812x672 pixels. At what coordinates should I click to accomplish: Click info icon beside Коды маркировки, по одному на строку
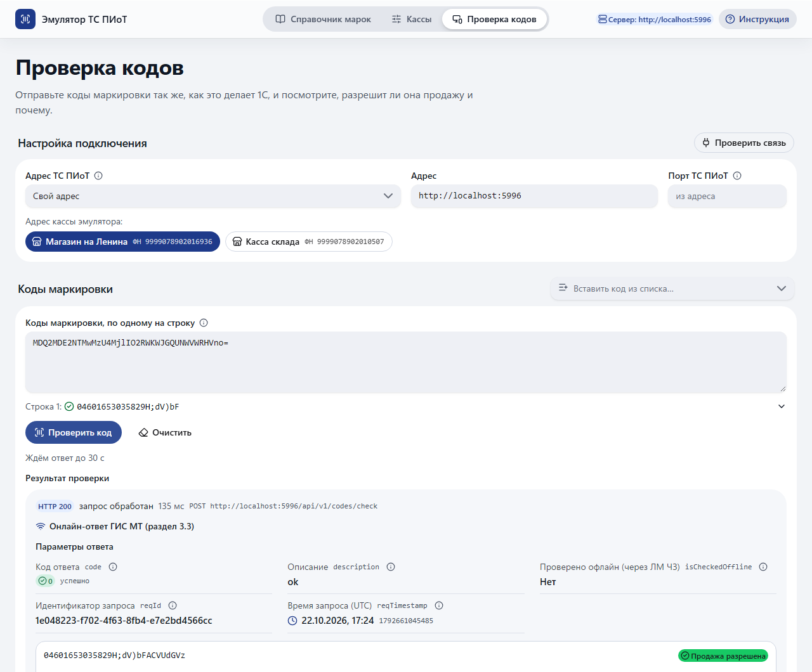(204, 323)
